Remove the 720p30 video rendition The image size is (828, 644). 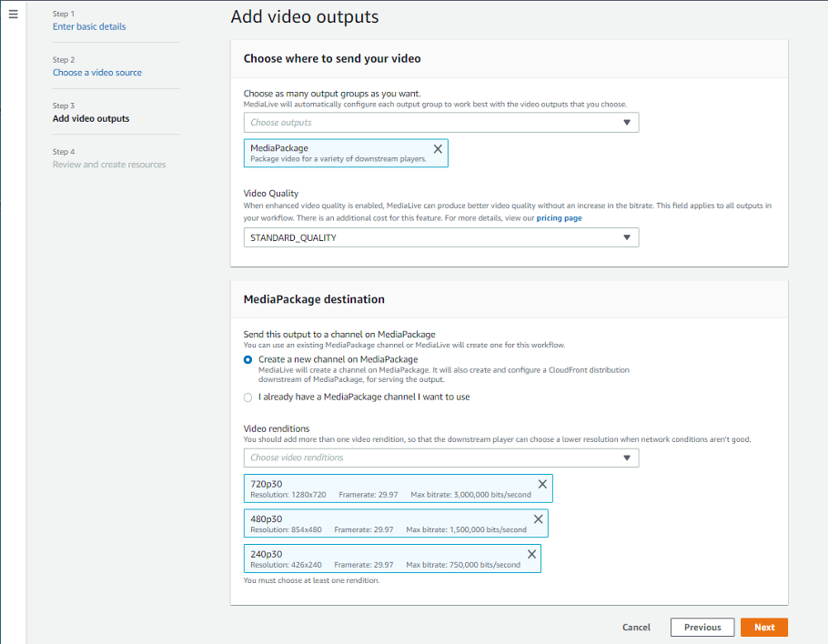tap(542, 484)
